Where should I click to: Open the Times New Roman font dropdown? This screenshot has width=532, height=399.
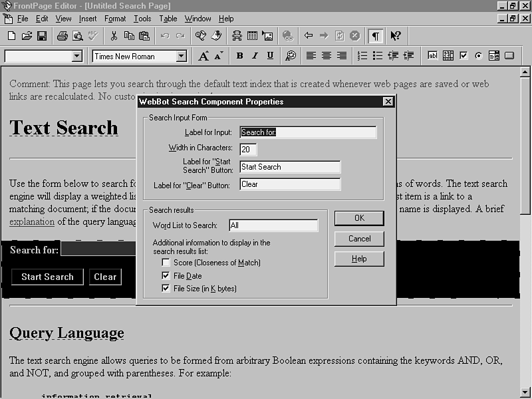click(x=182, y=56)
